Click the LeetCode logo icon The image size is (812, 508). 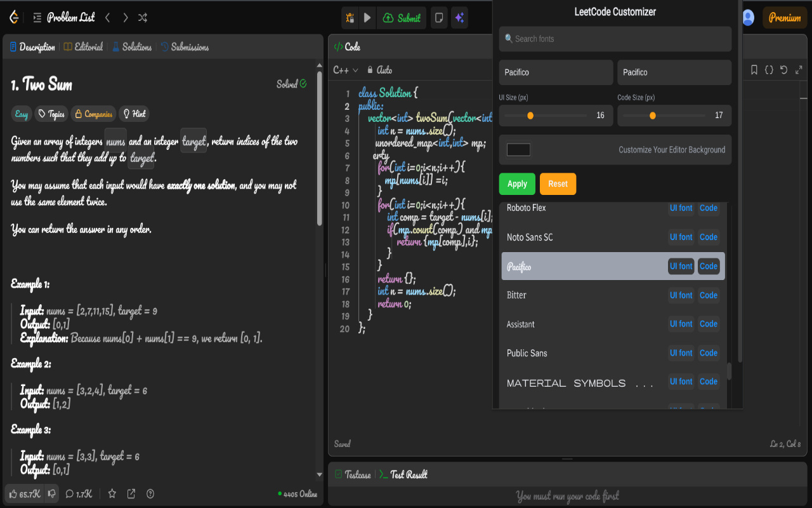(14, 18)
